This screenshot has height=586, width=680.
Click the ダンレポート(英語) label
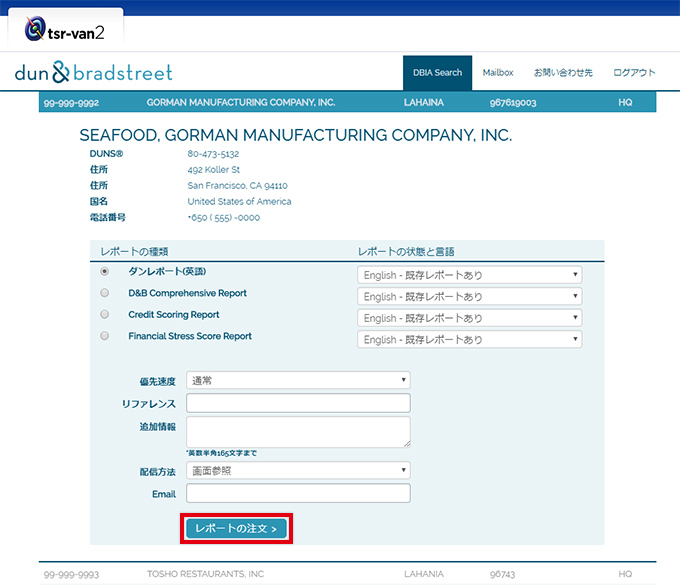pyautogui.click(x=167, y=272)
